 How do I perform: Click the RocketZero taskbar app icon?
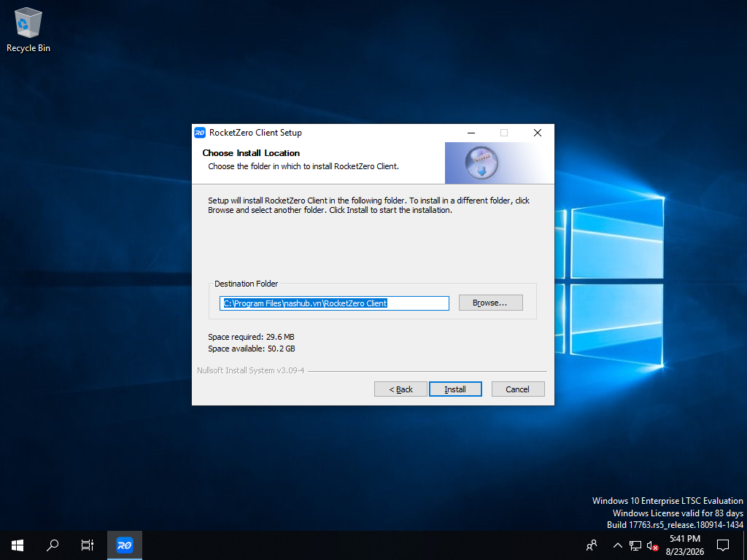pos(124,545)
